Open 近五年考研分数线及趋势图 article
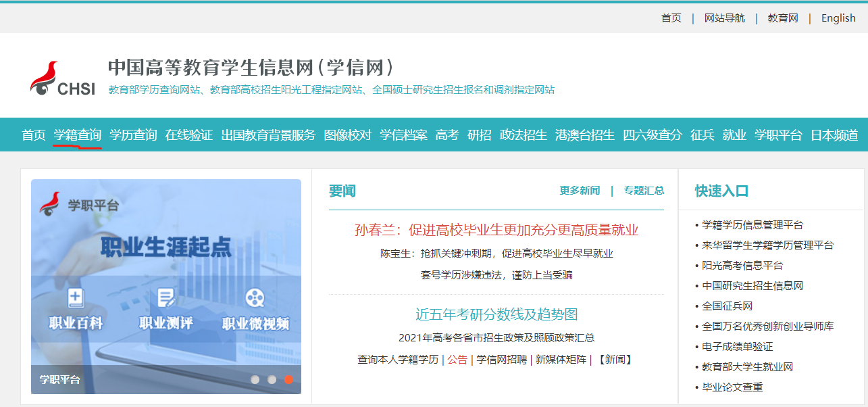The width and height of the screenshot is (868, 407). 496,314
